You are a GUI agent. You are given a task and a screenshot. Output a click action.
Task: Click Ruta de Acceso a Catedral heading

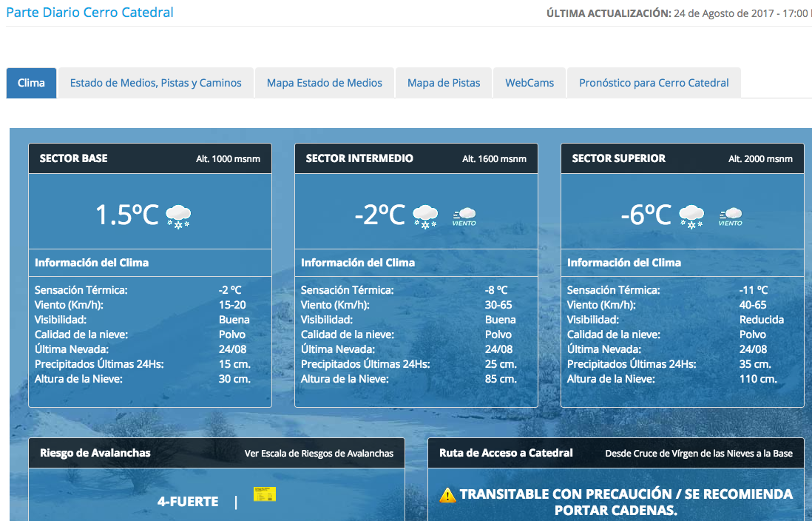tap(506, 453)
